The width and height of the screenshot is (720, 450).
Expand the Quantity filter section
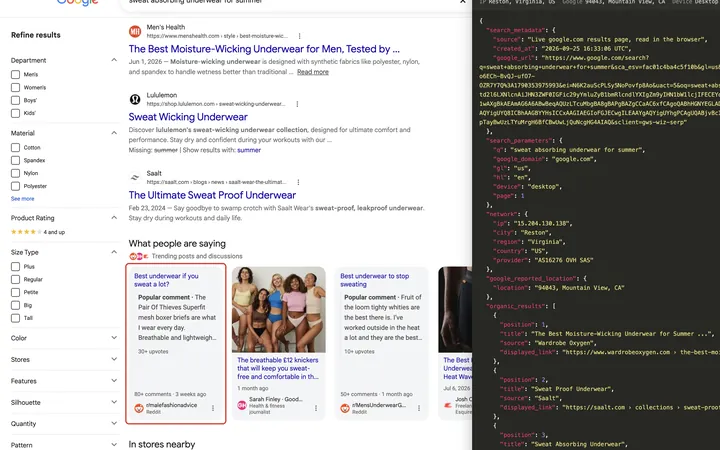114,423
